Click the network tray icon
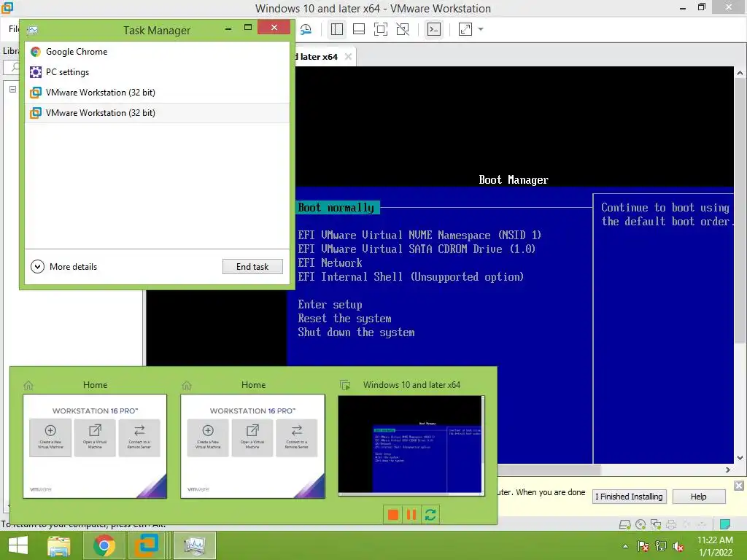747x560 pixels. [661, 546]
